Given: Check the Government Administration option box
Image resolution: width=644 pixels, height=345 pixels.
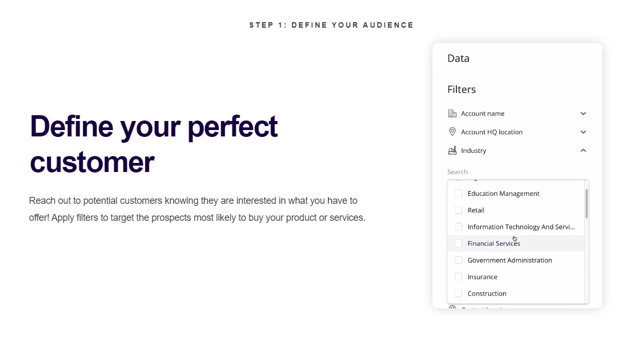Looking at the screenshot, I should click(x=458, y=260).
